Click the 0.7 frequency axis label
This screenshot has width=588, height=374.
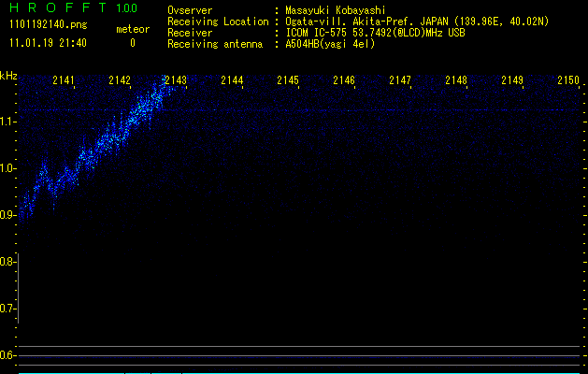(7, 309)
